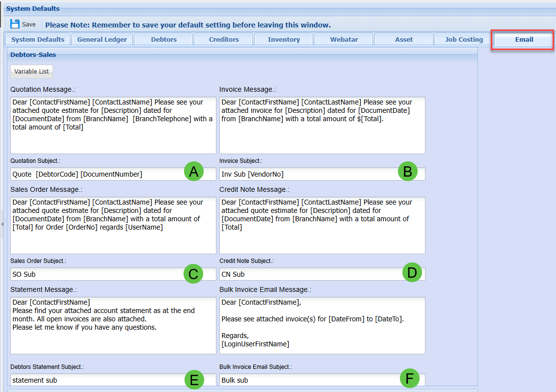Switch to the General Ledger tab
556x392 pixels.
102,39
